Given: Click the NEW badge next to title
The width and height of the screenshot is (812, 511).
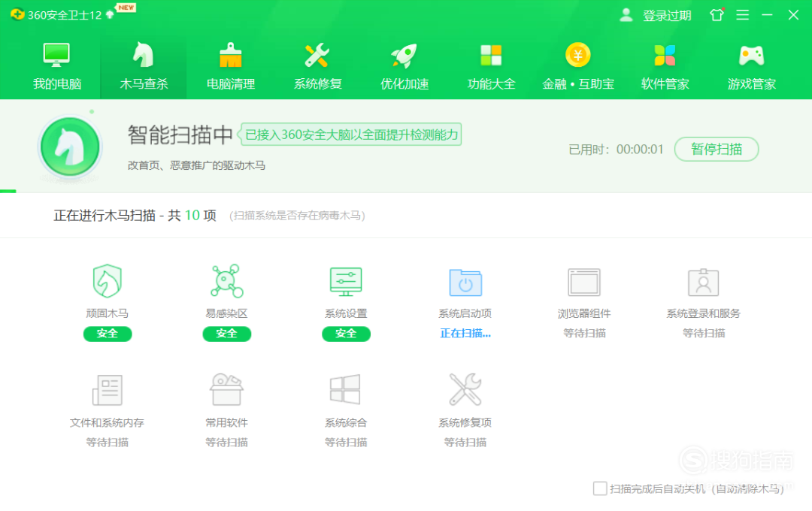Looking at the screenshot, I should (126, 8).
